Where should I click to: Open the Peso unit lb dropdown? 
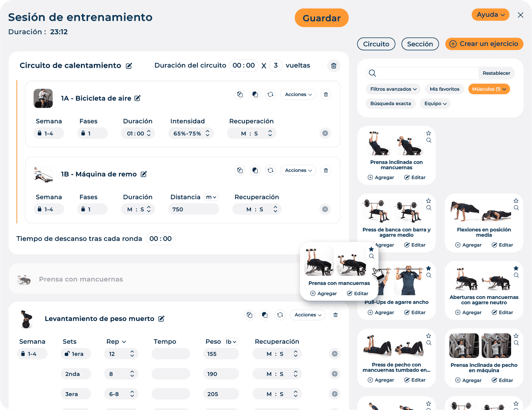(231, 342)
